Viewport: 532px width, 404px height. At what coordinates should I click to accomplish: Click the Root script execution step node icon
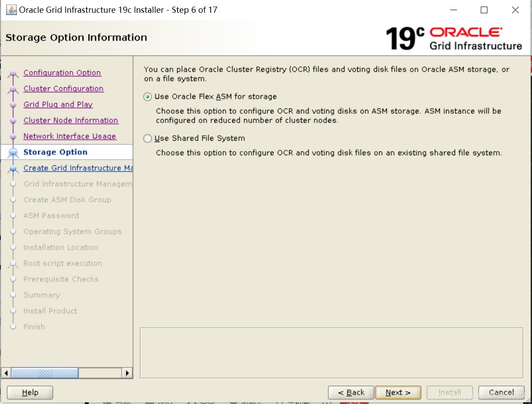coord(14,264)
